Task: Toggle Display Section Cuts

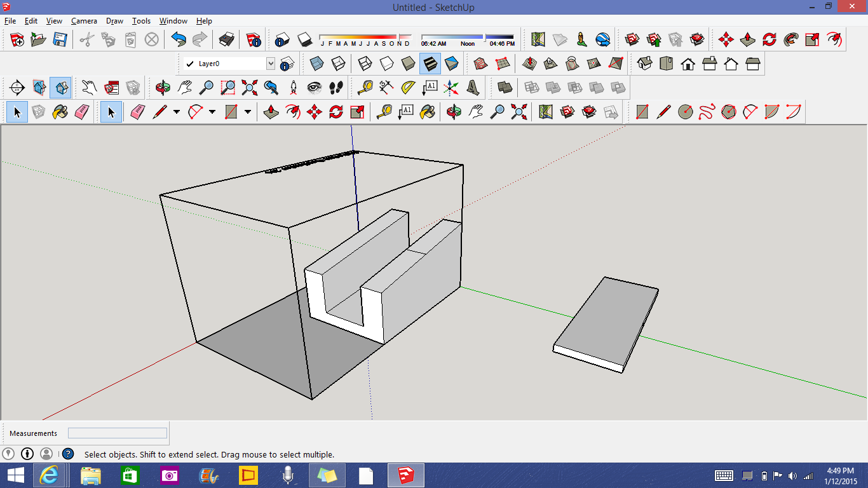Action: click(60, 88)
